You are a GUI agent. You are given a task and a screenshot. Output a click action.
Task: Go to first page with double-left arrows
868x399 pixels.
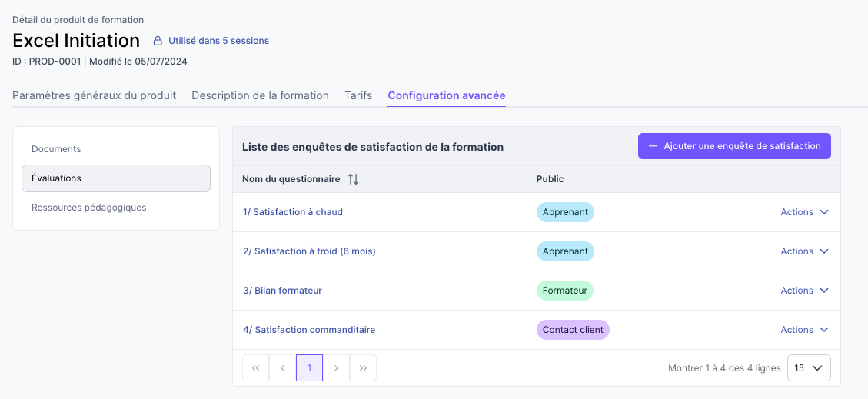coord(256,368)
